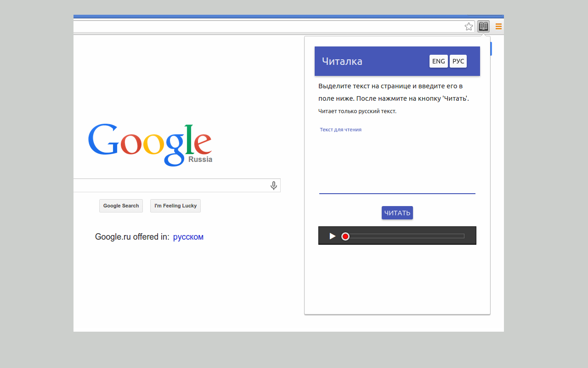Open the Chrome hamburger menu
The width and height of the screenshot is (588, 368).
498,27
